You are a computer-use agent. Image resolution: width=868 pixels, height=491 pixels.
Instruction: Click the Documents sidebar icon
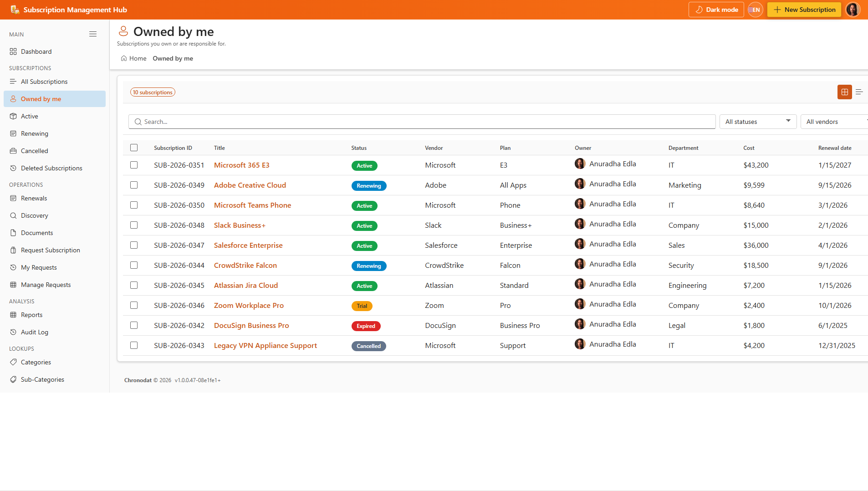[x=13, y=233]
